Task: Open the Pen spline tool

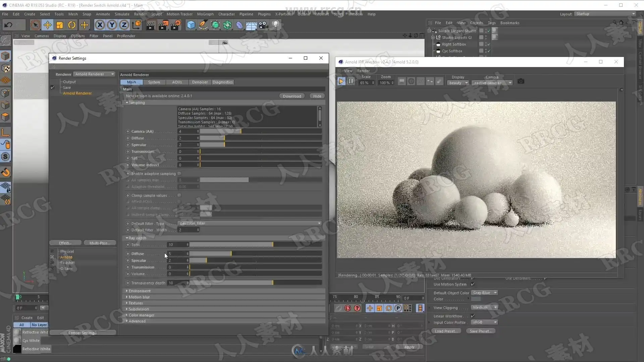Action: [x=203, y=25]
